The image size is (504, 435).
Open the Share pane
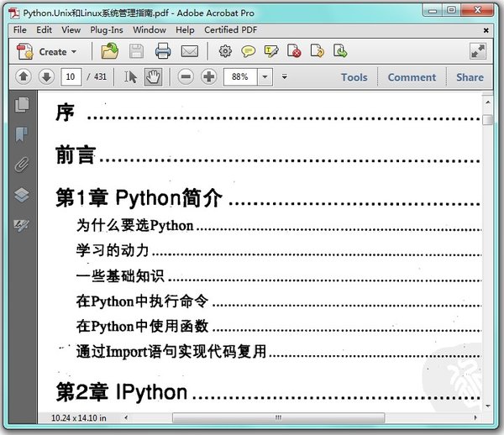[x=470, y=77]
